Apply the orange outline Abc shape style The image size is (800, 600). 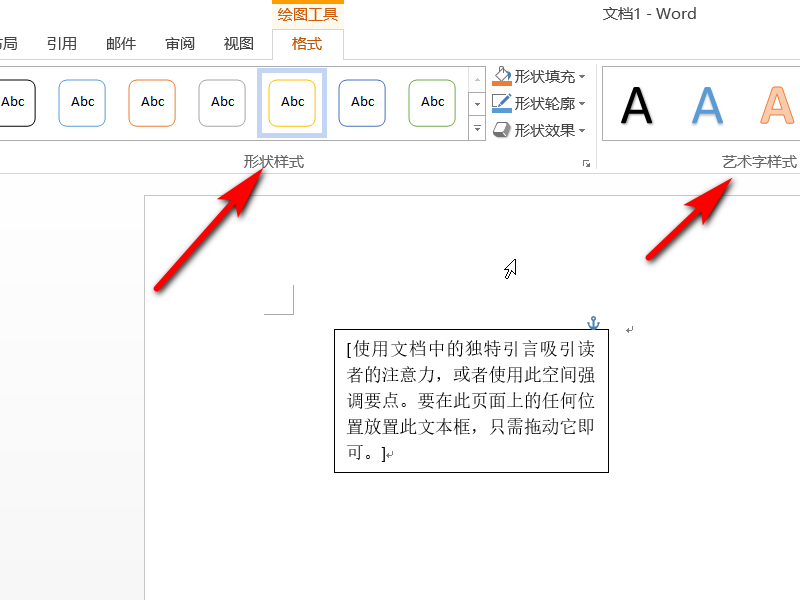152,103
